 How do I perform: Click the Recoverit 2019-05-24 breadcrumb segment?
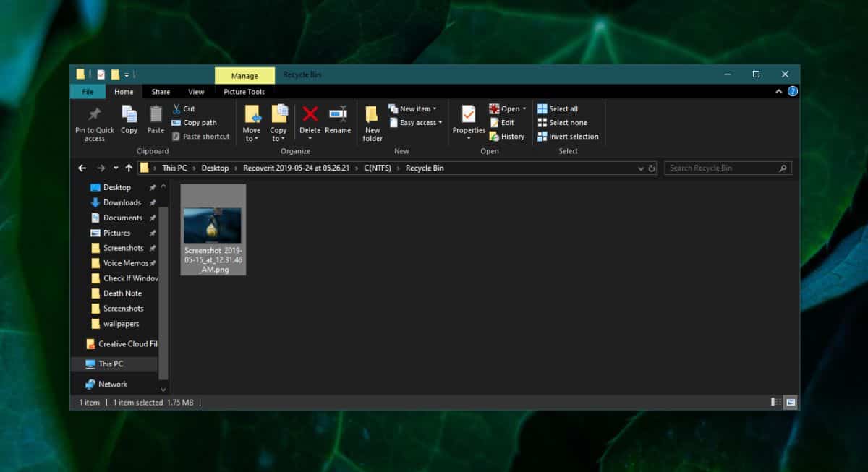coord(296,168)
